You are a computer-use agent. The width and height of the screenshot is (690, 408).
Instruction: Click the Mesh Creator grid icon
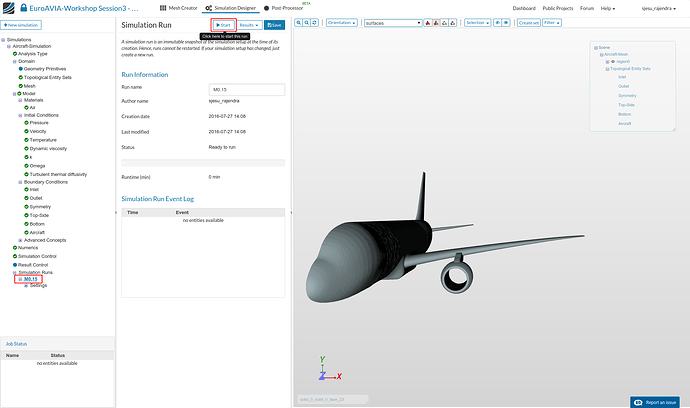[163, 8]
